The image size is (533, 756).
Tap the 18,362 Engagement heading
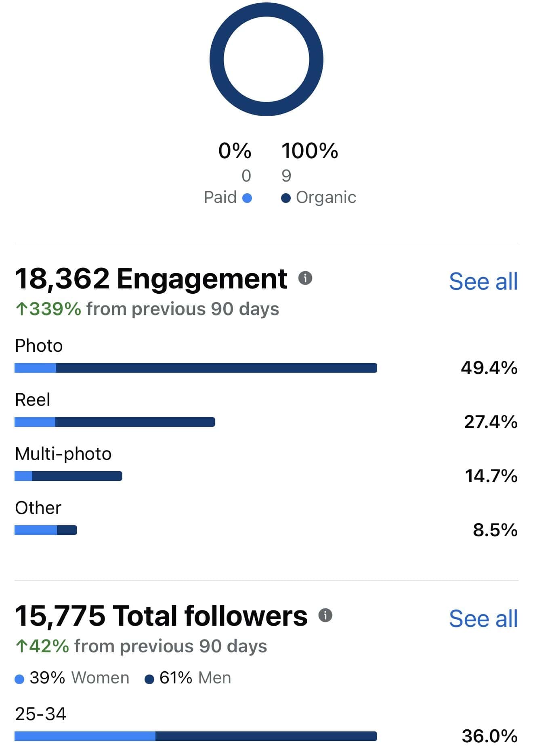[151, 278]
